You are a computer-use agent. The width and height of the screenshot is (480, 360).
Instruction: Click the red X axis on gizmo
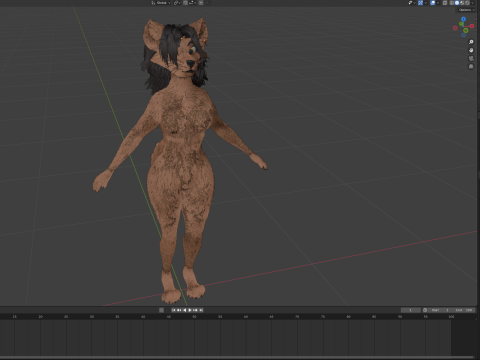(x=472, y=26)
